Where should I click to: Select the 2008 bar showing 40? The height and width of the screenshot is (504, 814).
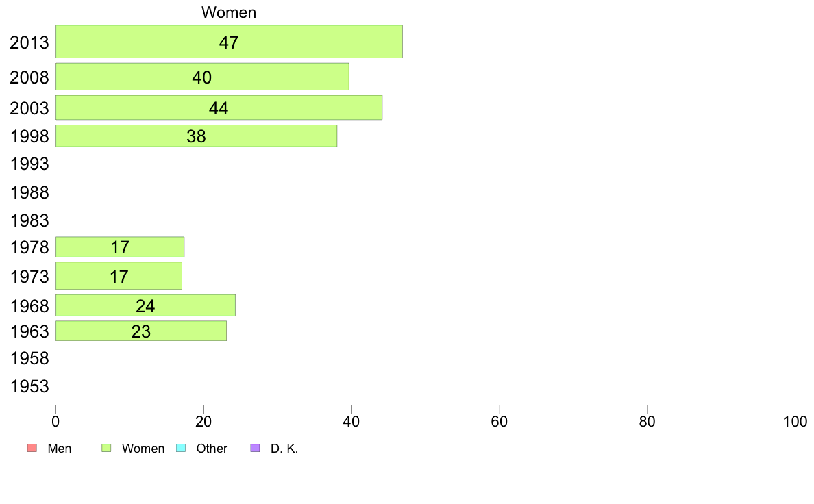coord(202,77)
